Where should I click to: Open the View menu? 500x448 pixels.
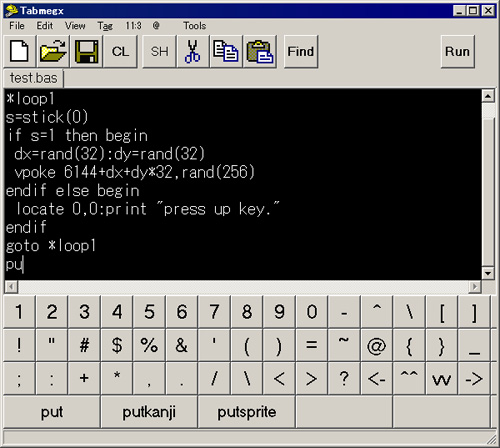[x=75, y=26]
